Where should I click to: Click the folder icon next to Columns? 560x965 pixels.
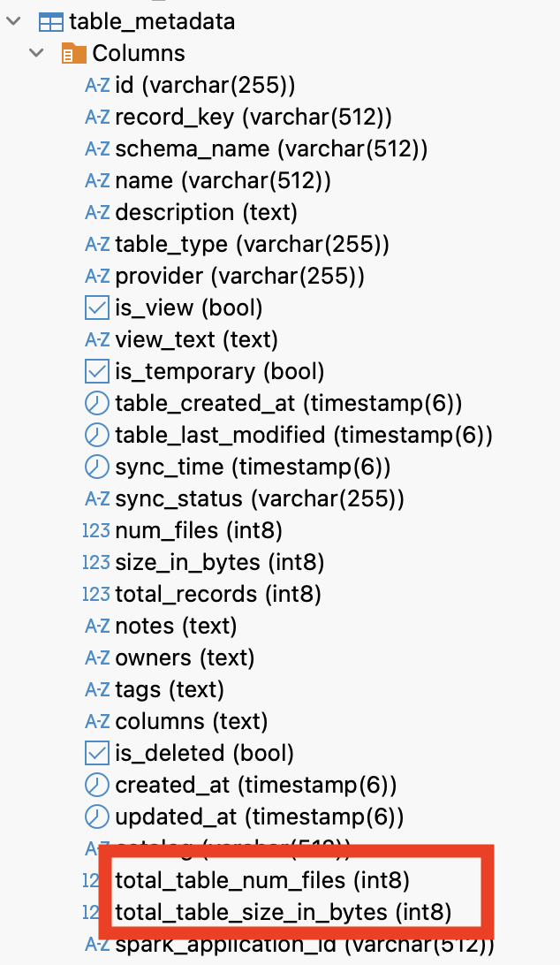[x=72, y=53]
